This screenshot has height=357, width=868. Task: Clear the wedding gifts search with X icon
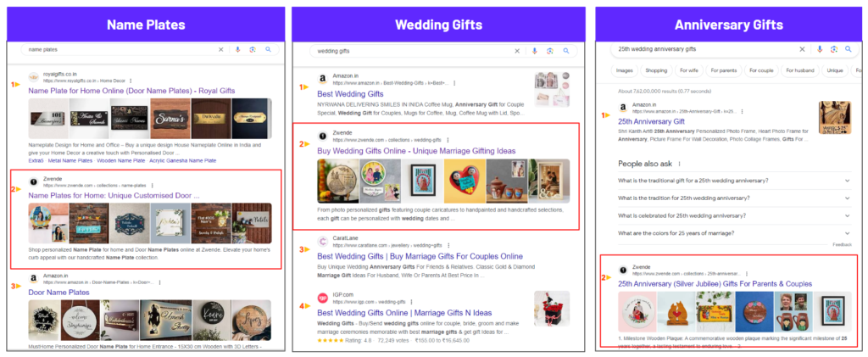[x=517, y=51]
